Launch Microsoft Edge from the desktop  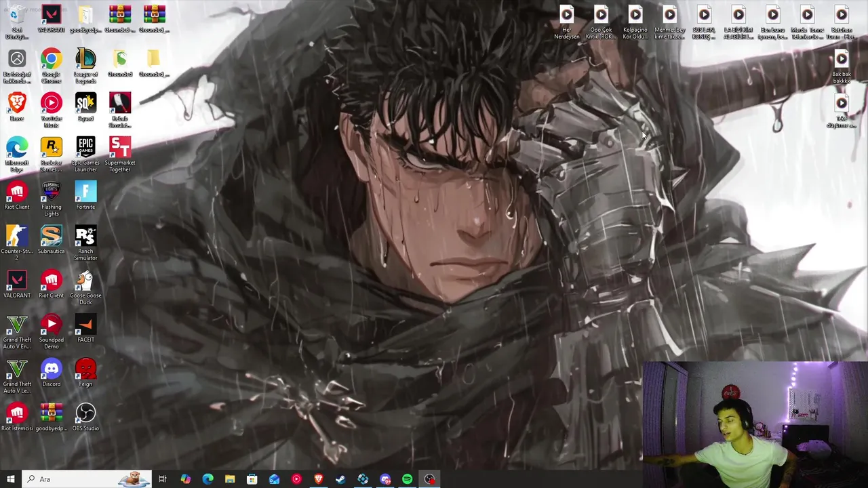click(17, 155)
